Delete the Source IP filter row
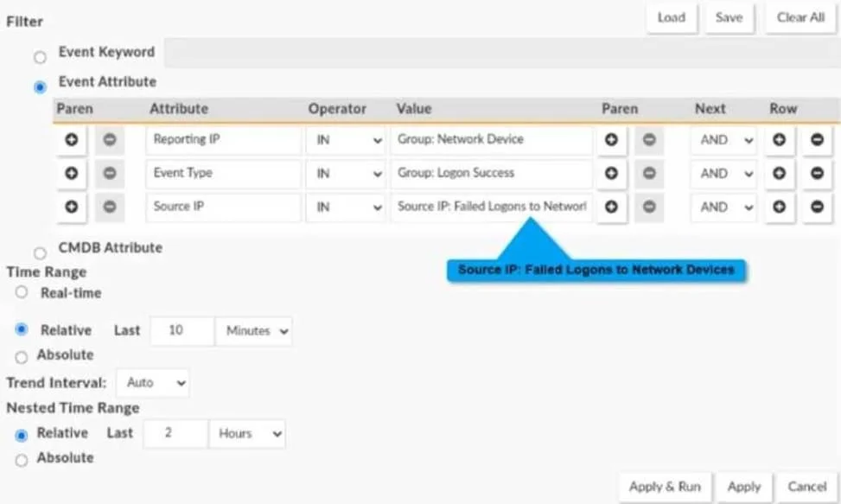 click(x=817, y=207)
